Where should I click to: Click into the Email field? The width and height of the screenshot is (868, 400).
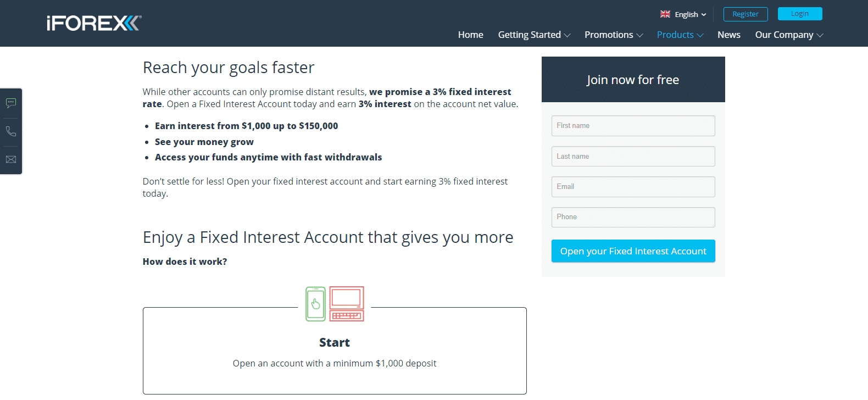[x=633, y=187]
